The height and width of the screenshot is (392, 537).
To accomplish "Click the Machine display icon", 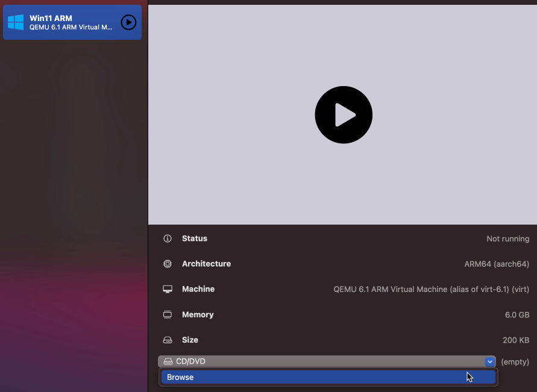I will click(168, 290).
